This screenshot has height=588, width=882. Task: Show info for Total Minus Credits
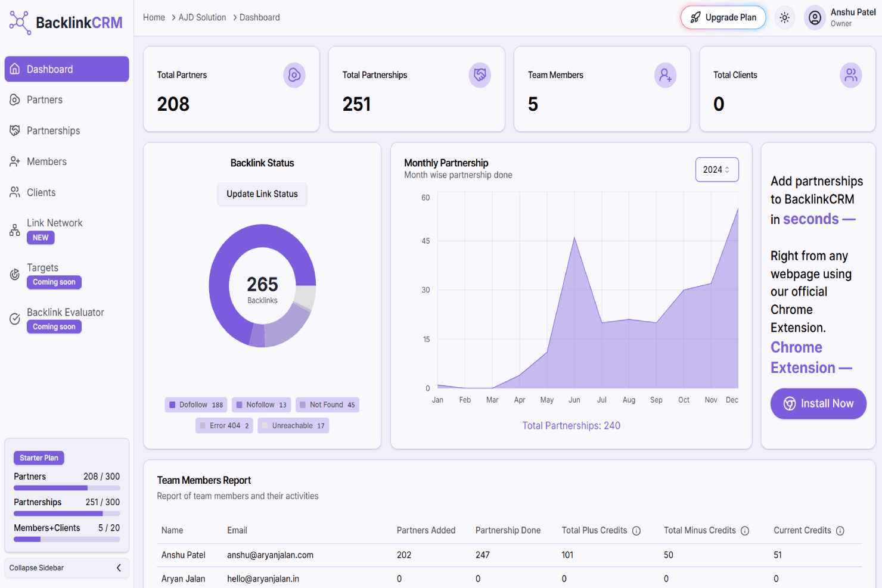745,531
